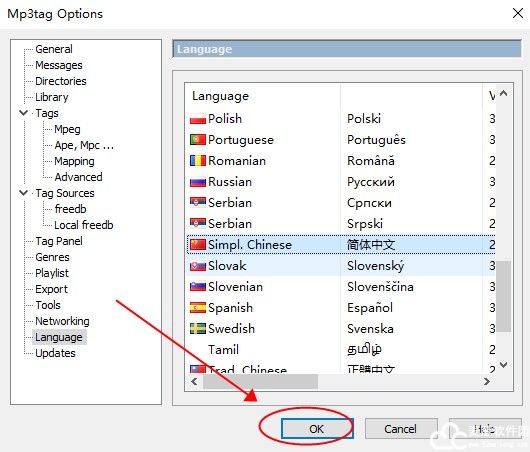This screenshot has width=530, height=452.
Task: Select Language in the options tree
Action: point(59,337)
